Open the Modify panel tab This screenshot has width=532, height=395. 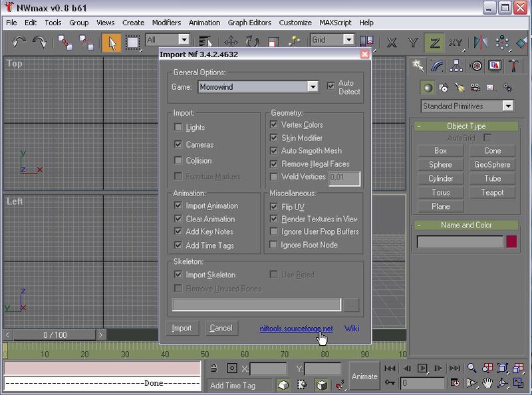(438, 65)
